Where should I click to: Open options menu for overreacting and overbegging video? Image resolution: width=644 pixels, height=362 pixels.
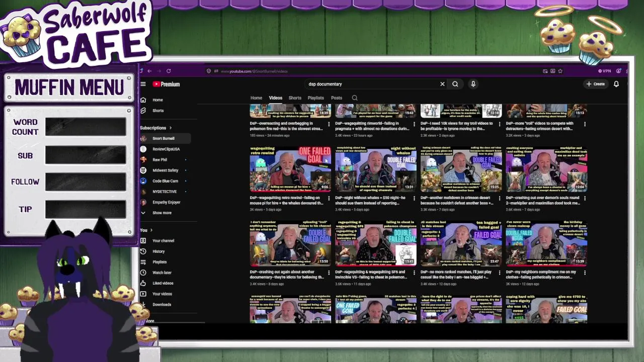coord(329,124)
